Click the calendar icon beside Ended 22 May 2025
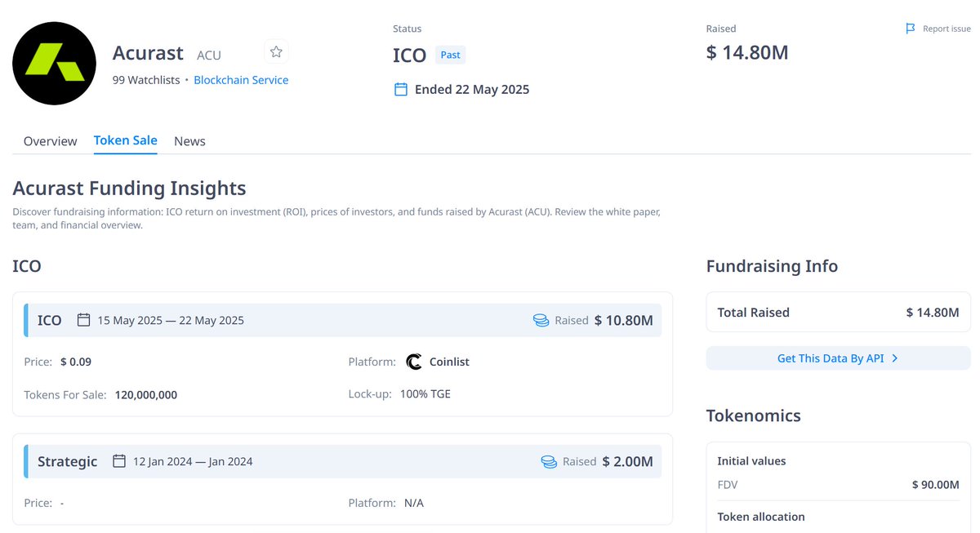The height and width of the screenshot is (533, 980). coord(400,89)
